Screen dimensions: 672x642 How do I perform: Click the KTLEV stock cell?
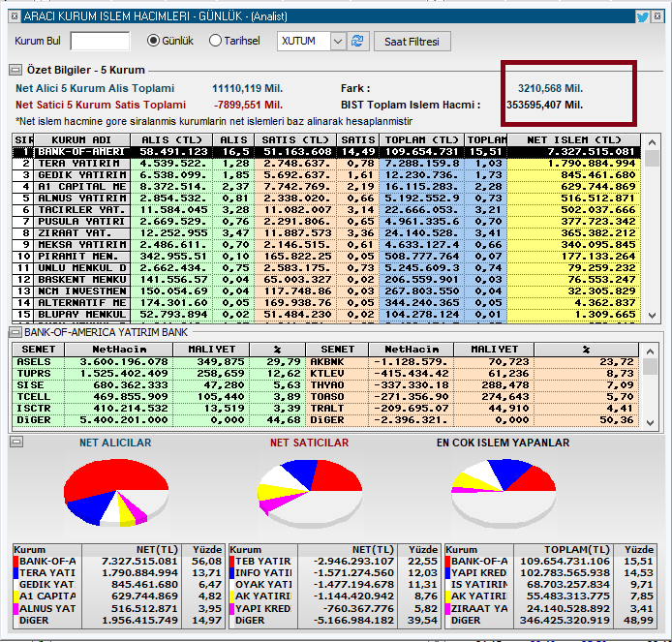(337, 373)
